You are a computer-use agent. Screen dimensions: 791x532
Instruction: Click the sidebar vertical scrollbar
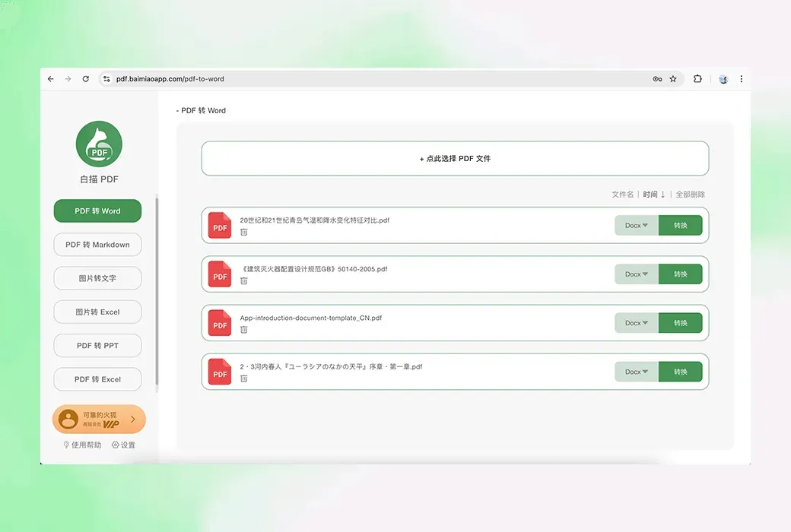tap(157, 292)
